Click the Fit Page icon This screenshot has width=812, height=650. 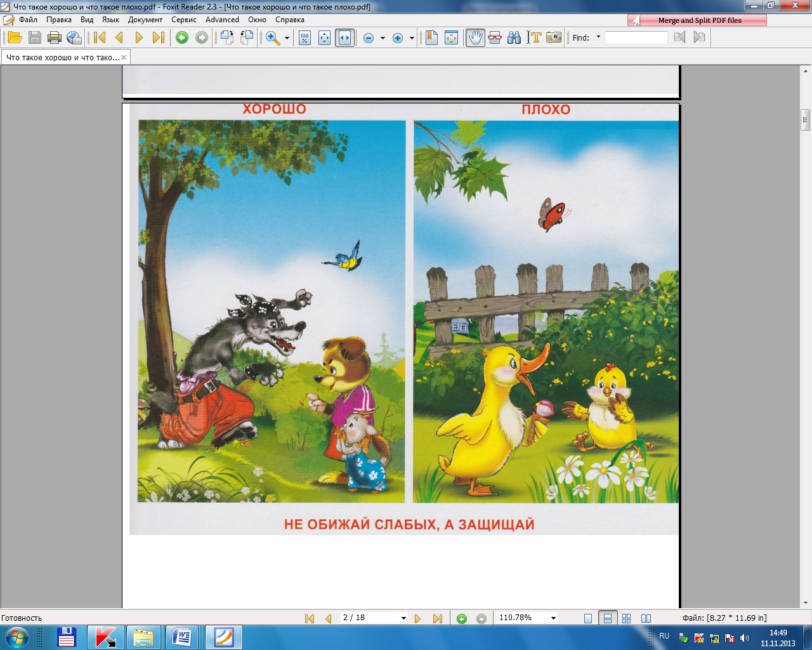pos(324,37)
